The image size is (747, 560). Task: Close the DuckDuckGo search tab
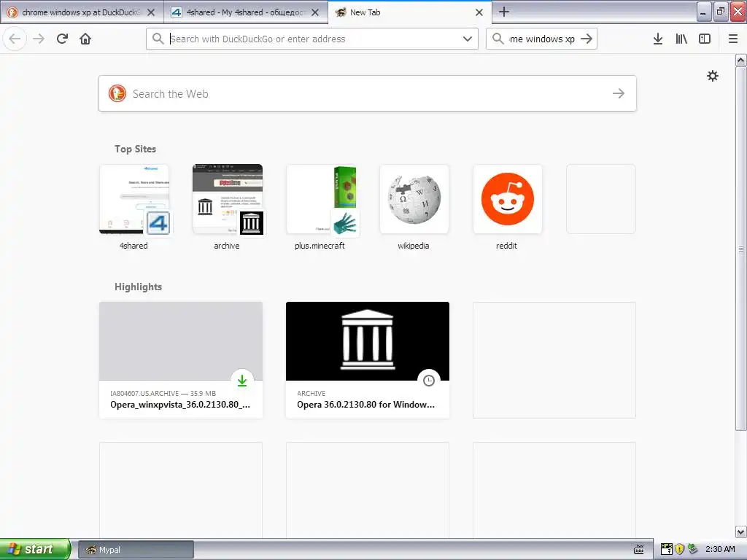(x=151, y=12)
